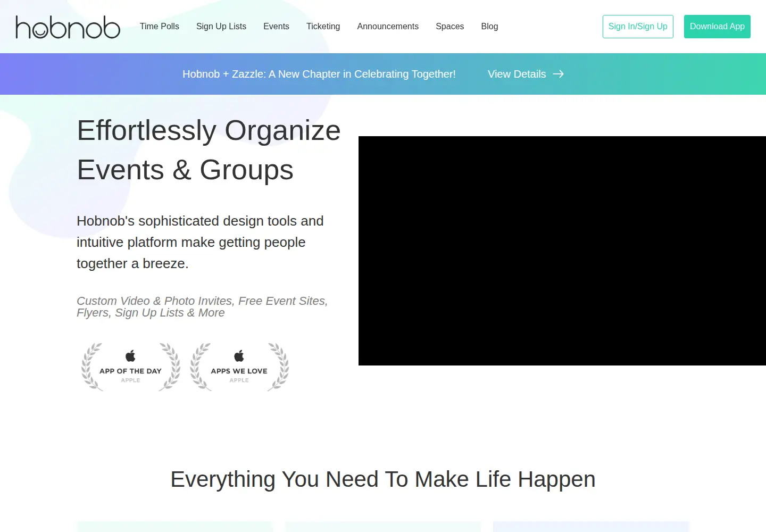The width and height of the screenshot is (766, 532).
Task: Click the Effortlessly Organize Events & Groups heading
Action: tap(209, 150)
